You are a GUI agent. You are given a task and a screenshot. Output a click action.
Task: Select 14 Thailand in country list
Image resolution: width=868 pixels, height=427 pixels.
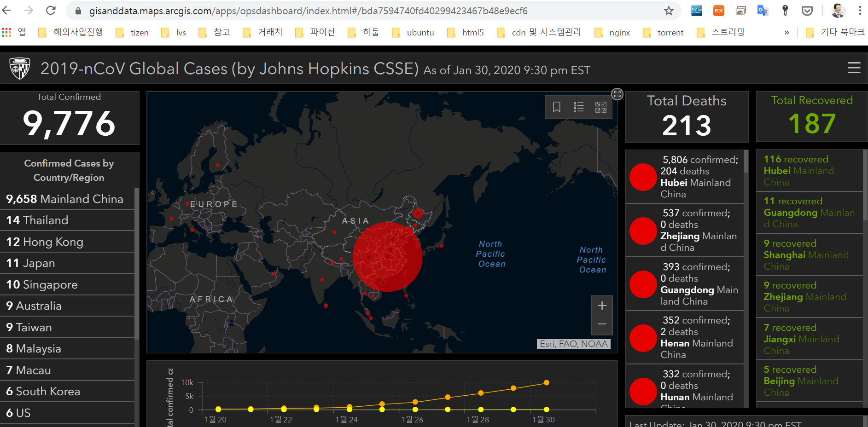pyautogui.click(x=67, y=220)
